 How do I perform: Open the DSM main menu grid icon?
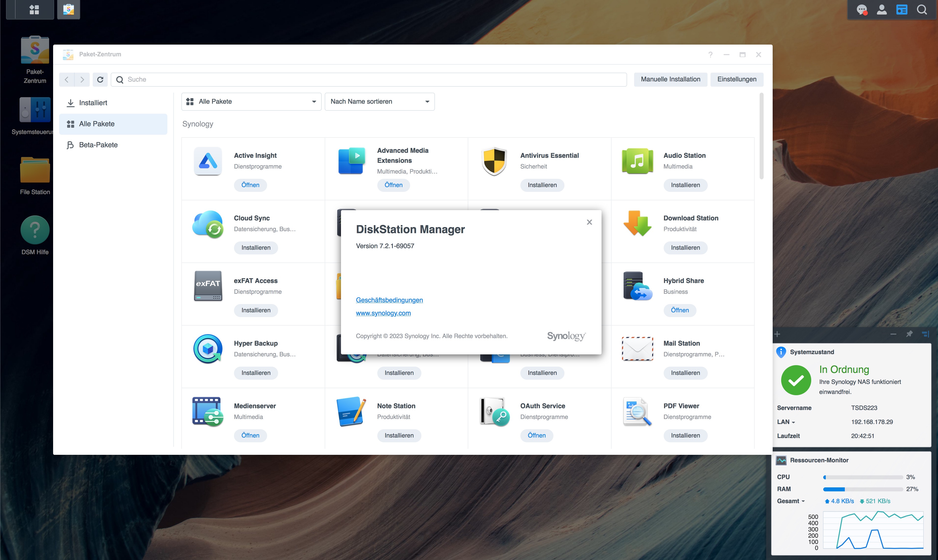point(34,10)
